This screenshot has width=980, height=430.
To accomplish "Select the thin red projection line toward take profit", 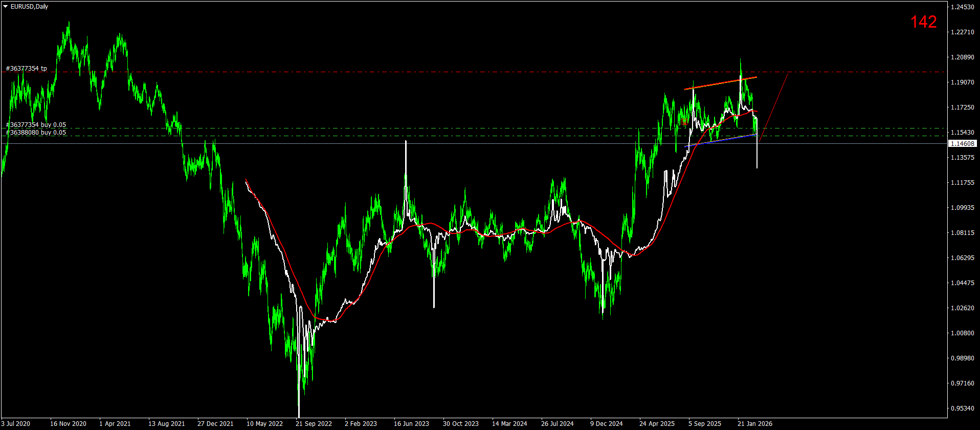I will pyautogui.click(x=774, y=107).
